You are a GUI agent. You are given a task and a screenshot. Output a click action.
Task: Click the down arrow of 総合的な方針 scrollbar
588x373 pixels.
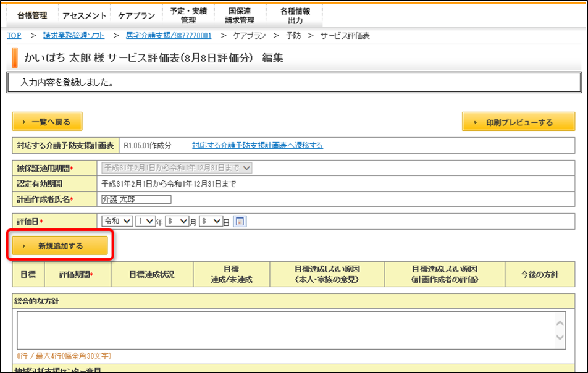(x=560, y=337)
